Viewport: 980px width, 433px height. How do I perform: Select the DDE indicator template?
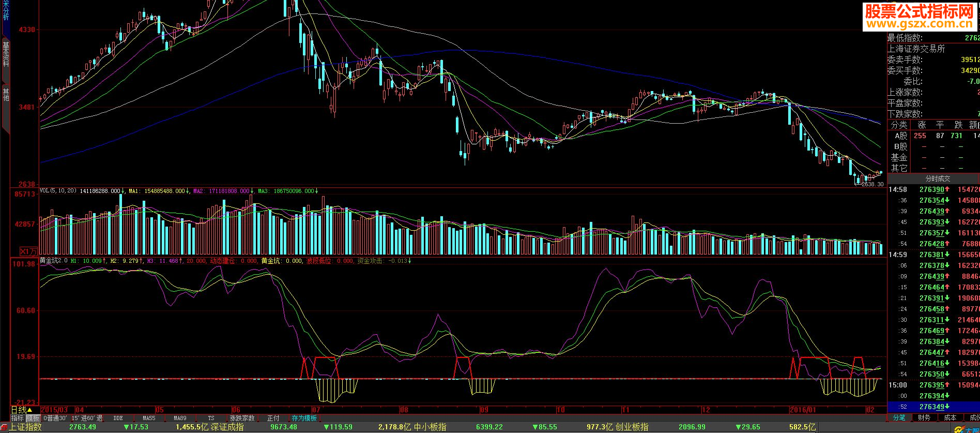pyautogui.click(x=118, y=418)
